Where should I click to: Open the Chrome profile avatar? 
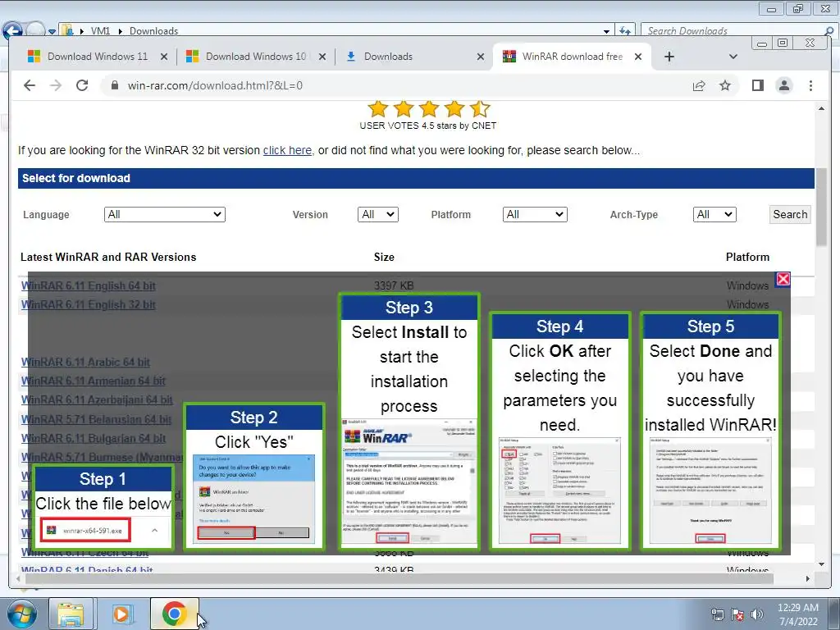[x=783, y=85]
